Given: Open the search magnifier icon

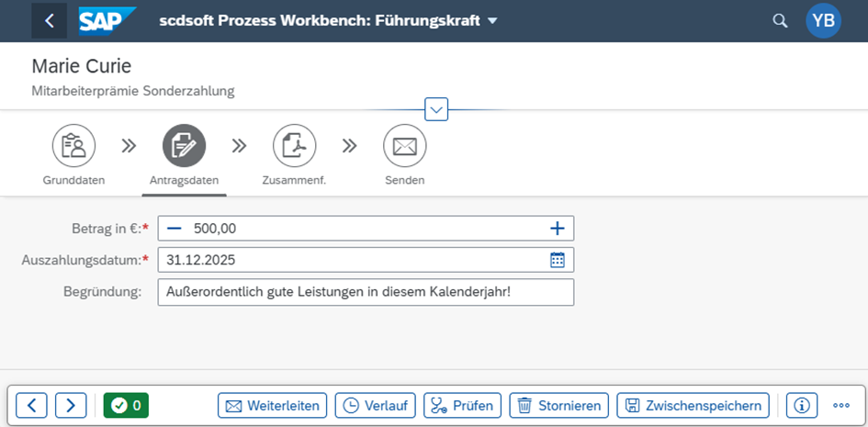Looking at the screenshot, I should click(x=780, y=20).
